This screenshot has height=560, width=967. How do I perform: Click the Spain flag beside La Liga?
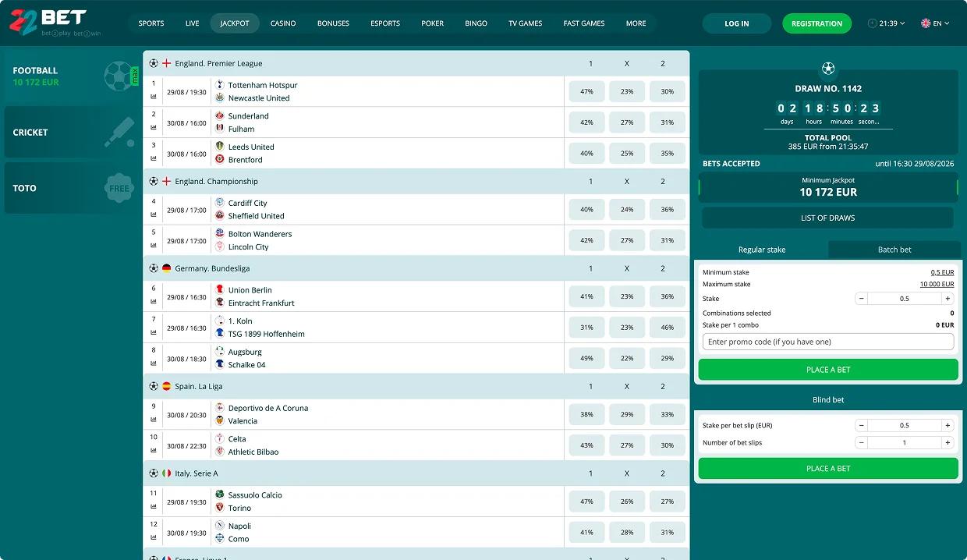[x=166, y=386]
